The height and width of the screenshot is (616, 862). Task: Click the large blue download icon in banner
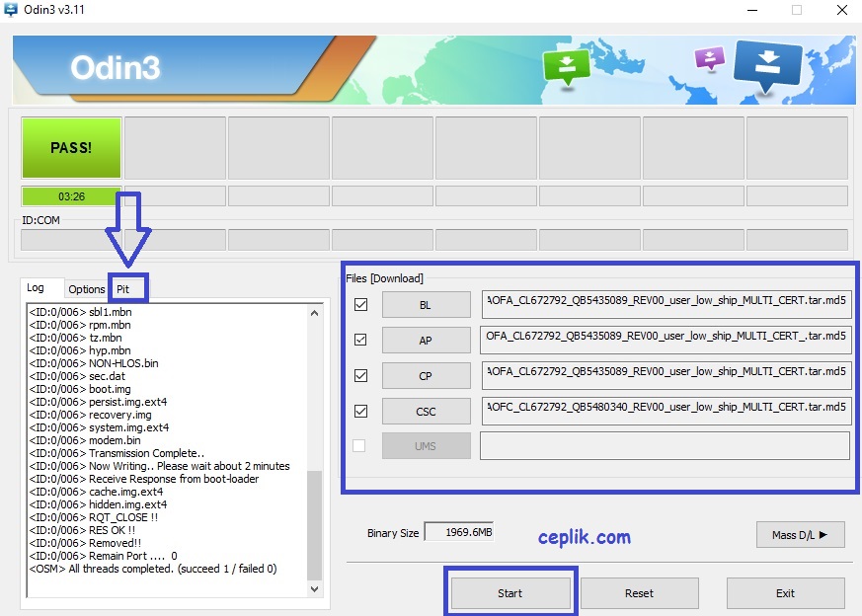767,65
